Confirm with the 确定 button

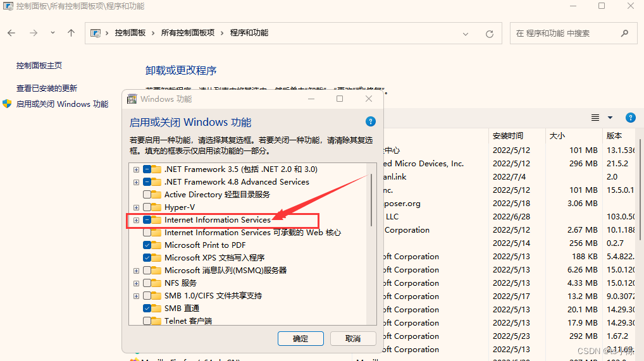point(300,339)
